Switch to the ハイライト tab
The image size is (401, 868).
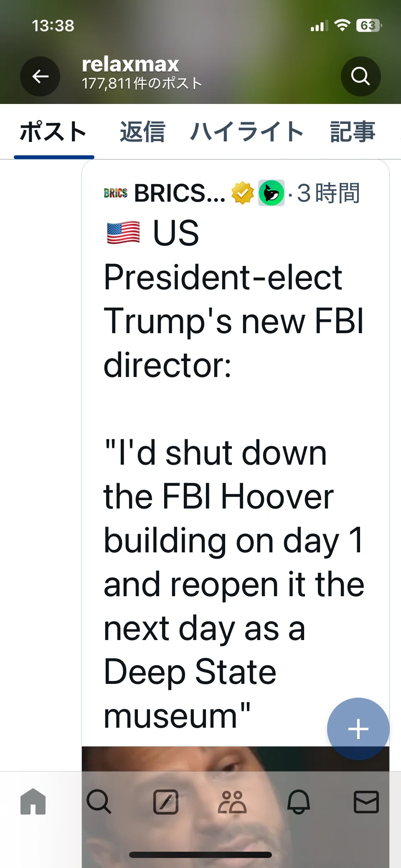pyautogui.click(x=247, y=132)
